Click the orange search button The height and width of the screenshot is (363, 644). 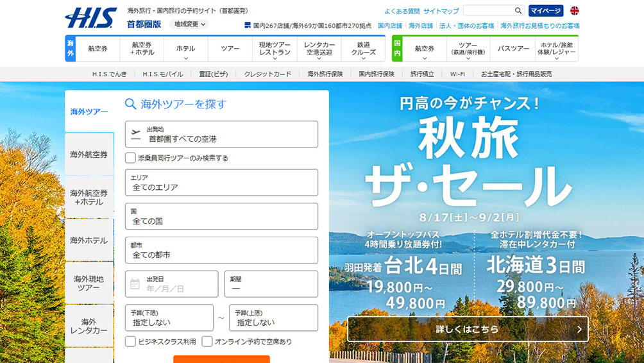click(x=221, y=359)
